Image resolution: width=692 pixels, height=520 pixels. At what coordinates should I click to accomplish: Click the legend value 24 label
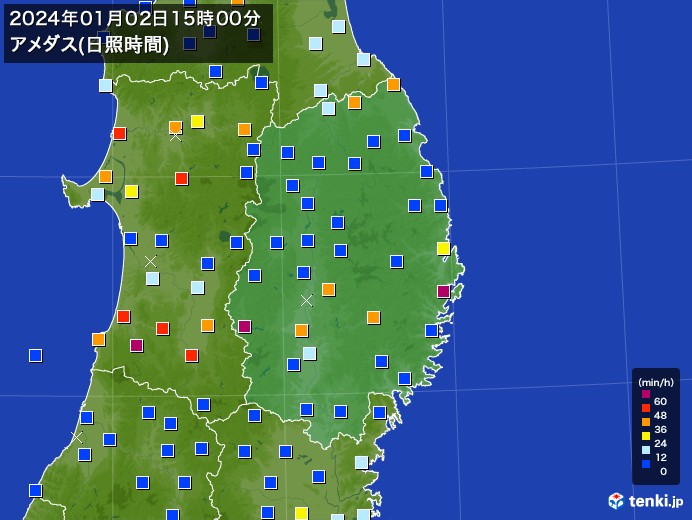point(660,443)
